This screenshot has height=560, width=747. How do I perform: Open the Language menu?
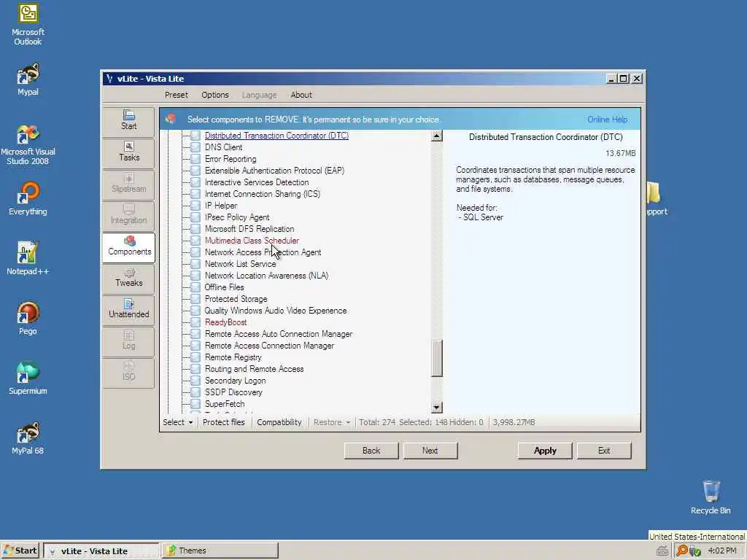[259, 95]
